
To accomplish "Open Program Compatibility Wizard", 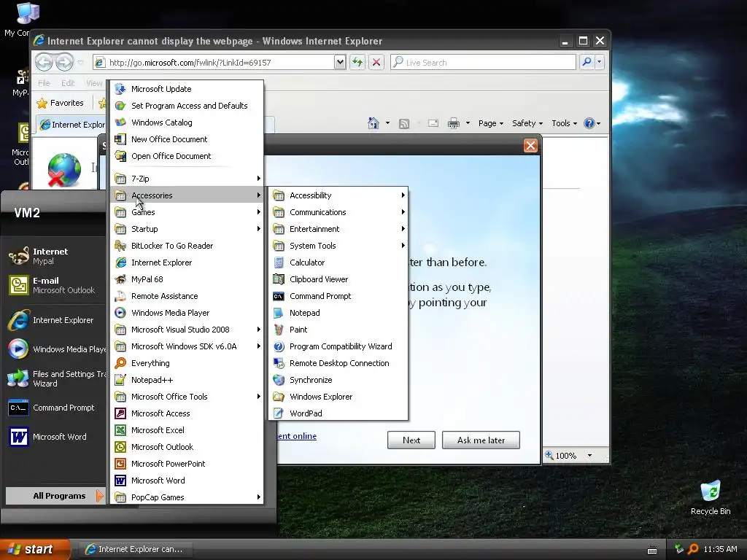I will point(338,346).
